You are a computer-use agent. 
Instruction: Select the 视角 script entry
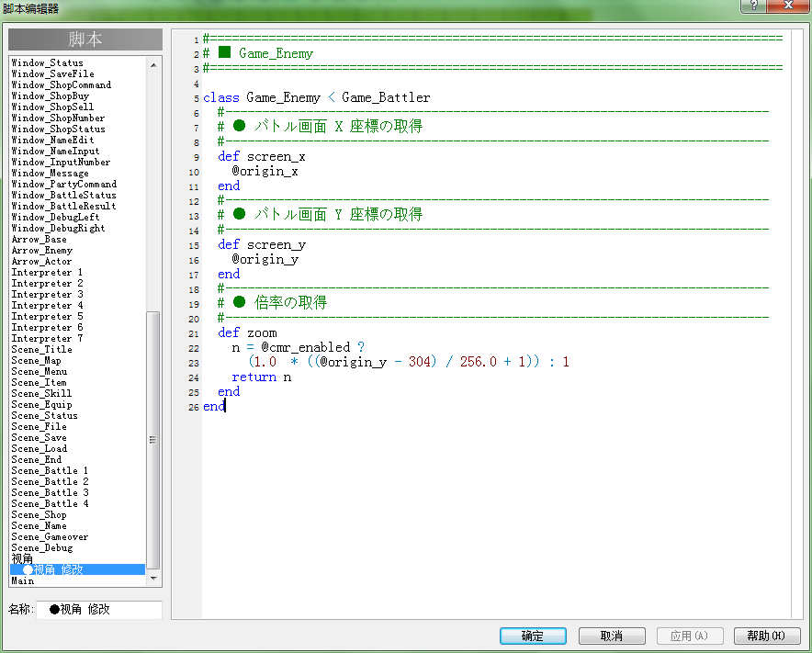tap(22, 558)
